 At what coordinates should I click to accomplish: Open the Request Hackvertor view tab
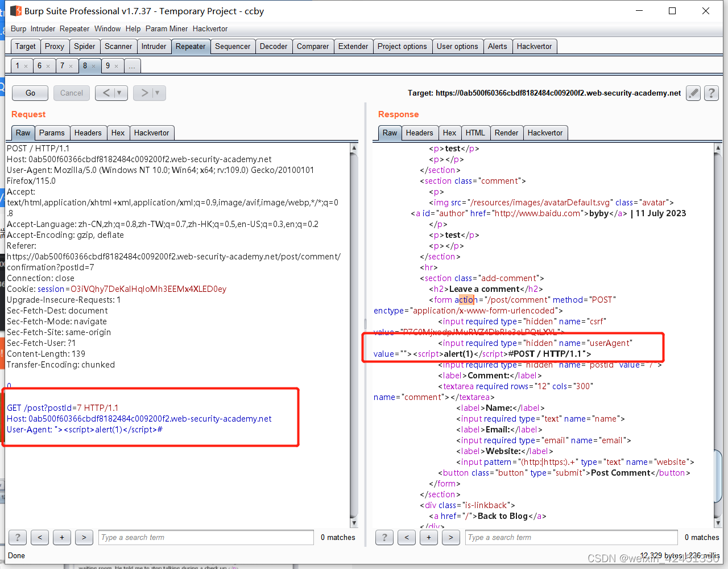click(x=151, y=133)
